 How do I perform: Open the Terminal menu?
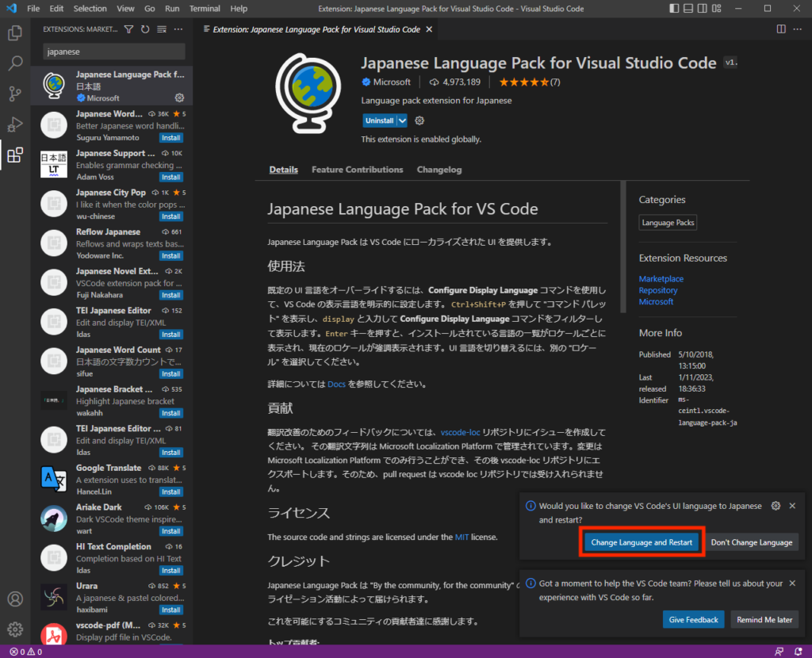tap(205, 9)
